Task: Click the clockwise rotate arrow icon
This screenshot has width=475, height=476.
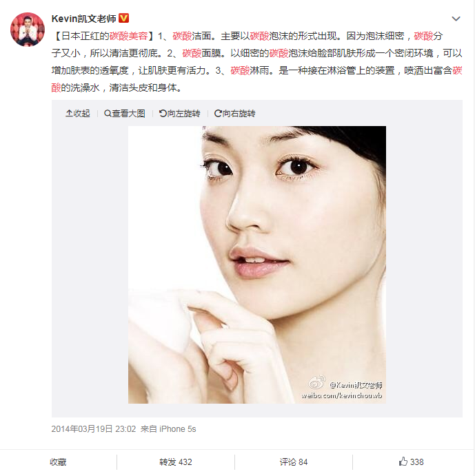Action: 218,114
